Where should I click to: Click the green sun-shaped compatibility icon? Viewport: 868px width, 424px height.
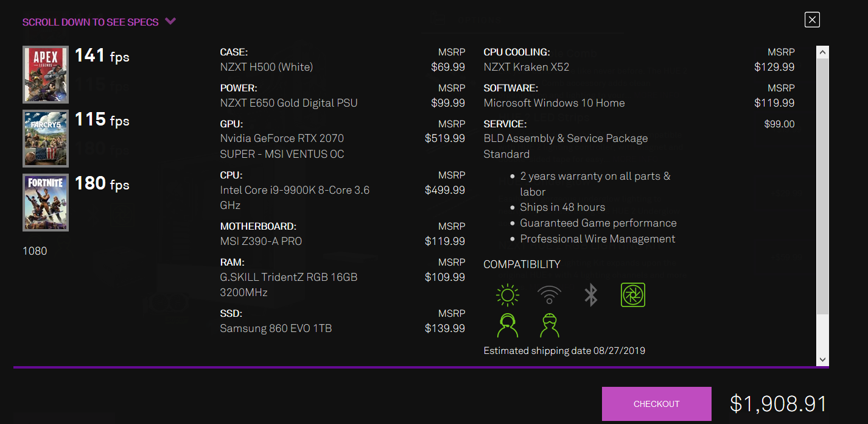(x=508, y=295)
